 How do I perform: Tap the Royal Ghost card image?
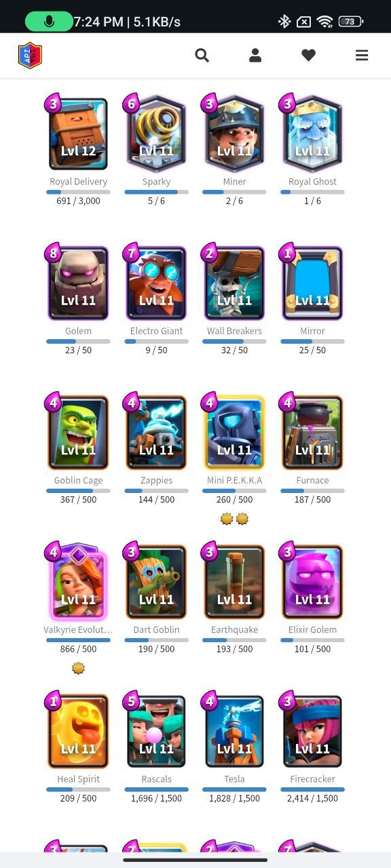point(312,134)
